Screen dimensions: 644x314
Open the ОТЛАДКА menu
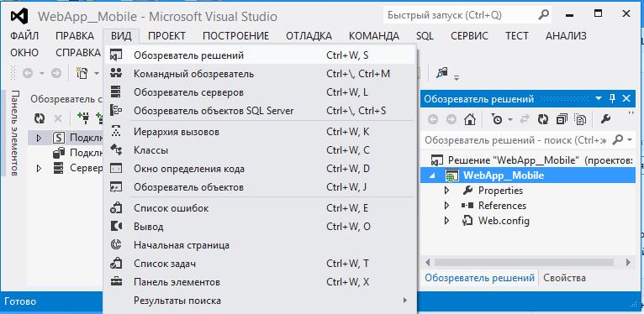pos(309,36)
